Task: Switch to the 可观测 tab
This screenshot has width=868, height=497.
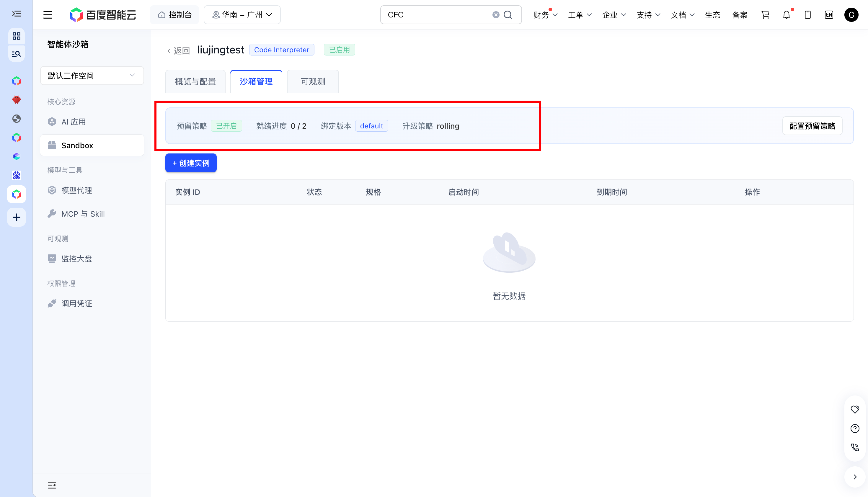Action: pyautogui.click(x=313, y=81)
